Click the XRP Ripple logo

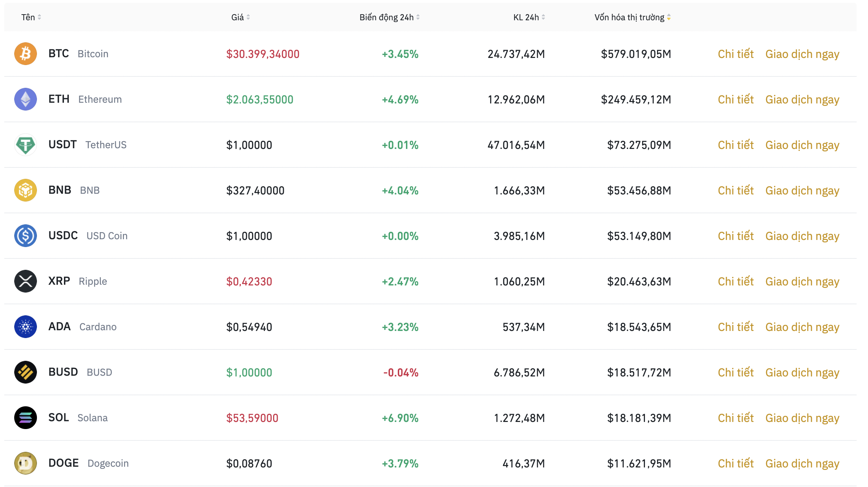[x=26, y=281]
